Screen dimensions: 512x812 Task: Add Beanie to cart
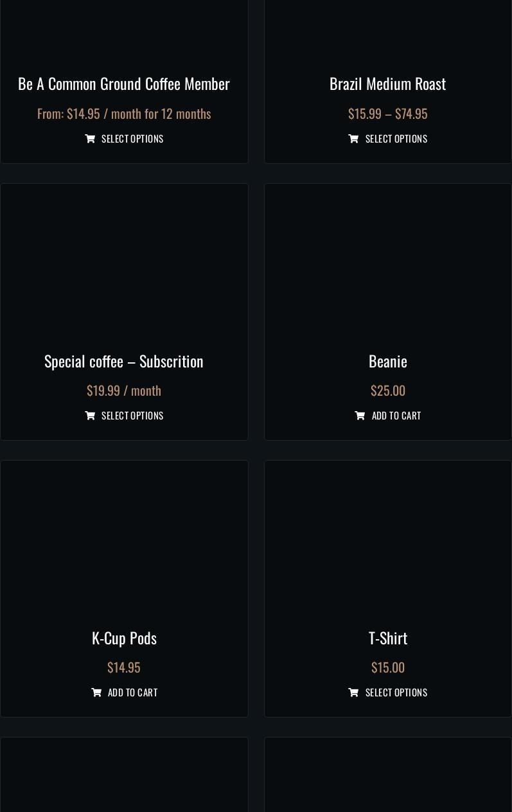pyautogui.click(x=396, y=416)
